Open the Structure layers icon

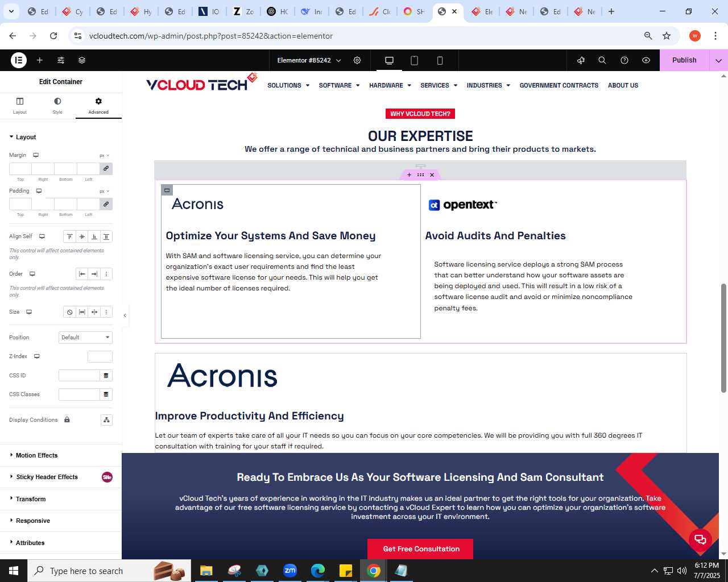(82, 60)
